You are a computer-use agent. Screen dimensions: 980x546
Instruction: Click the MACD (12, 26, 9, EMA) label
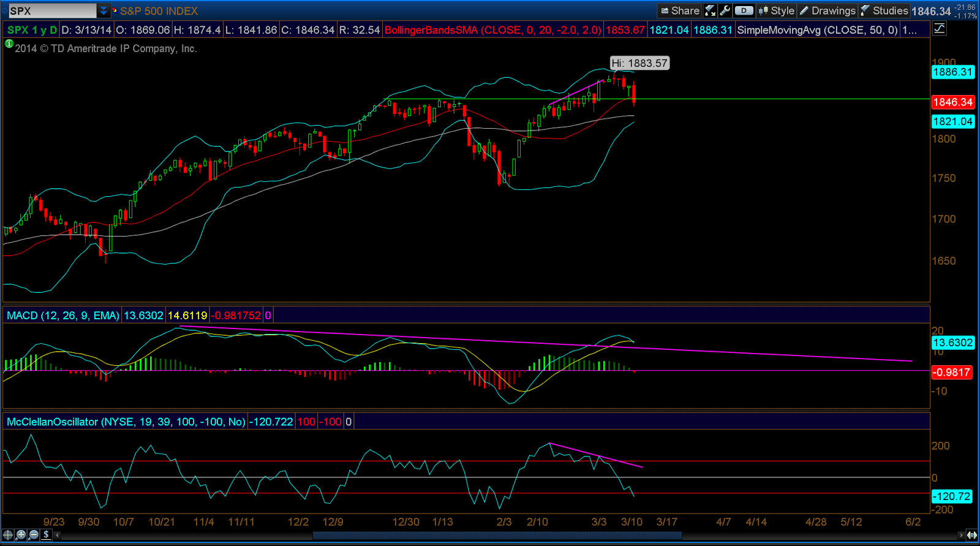[63, 316]
